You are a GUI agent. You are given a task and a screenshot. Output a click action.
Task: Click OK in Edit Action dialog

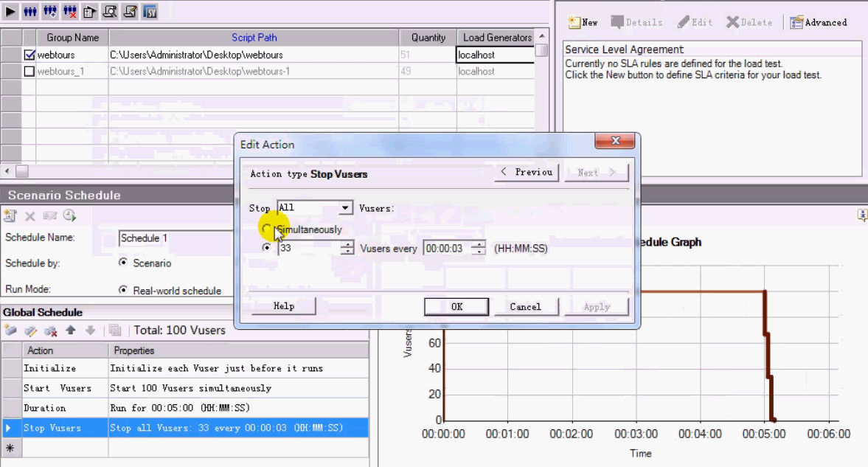click(x=456, y=306)
